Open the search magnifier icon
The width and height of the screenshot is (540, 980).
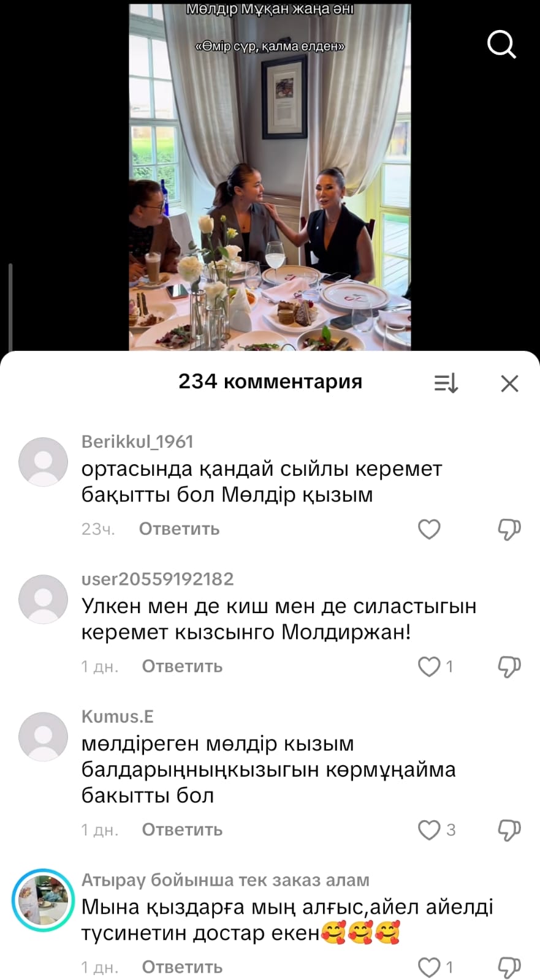[x=501, y=45]
